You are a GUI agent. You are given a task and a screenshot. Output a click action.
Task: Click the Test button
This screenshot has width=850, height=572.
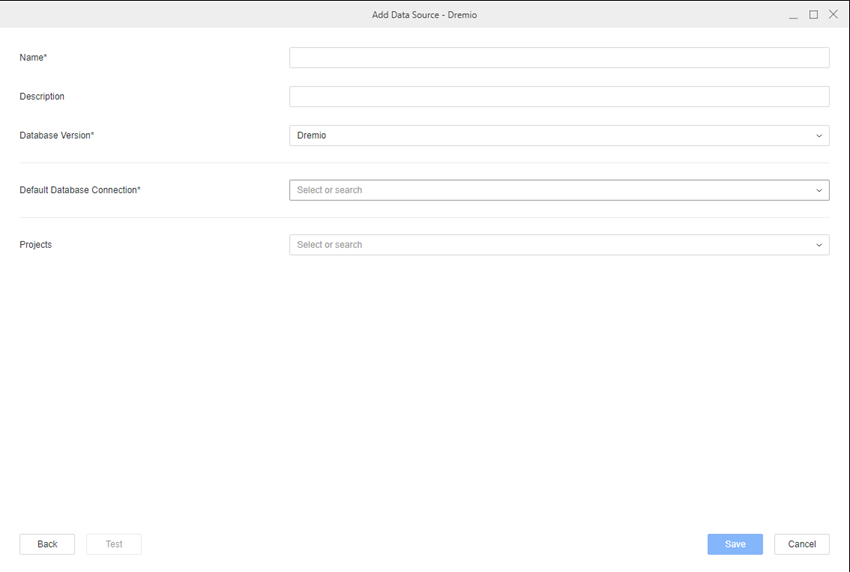(114, 544)
